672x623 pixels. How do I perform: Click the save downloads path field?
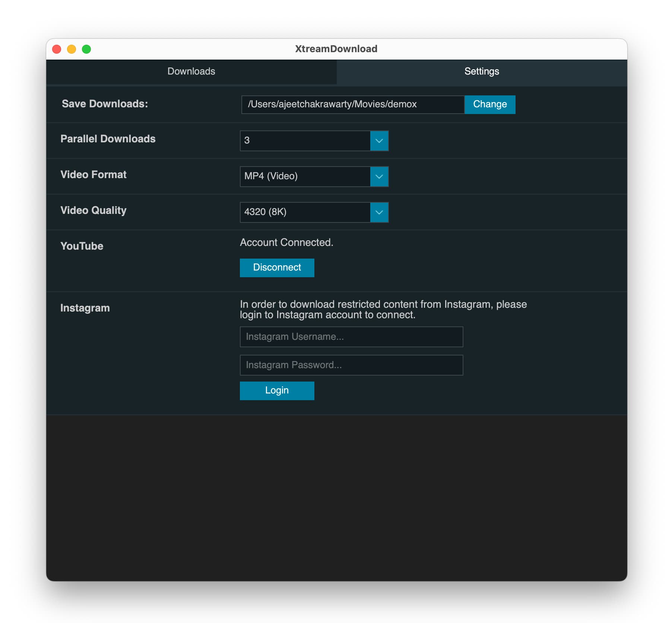(353, 104)
